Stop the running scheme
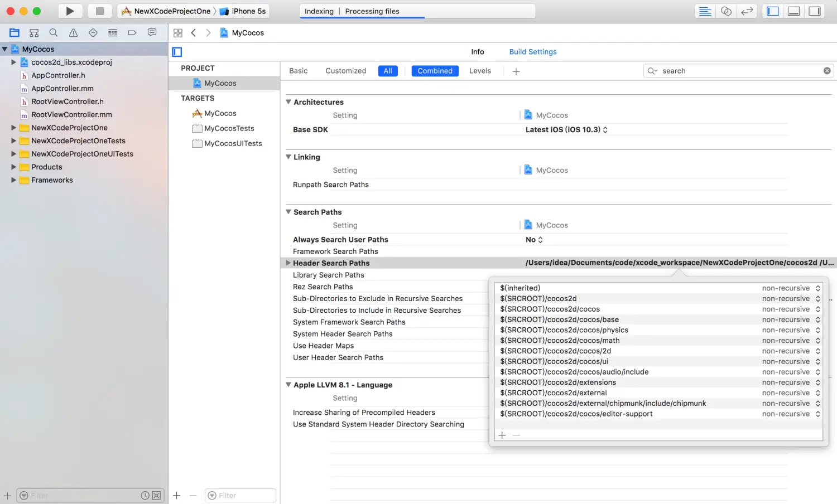The image size is (837, 504). (x=100, y=11)
